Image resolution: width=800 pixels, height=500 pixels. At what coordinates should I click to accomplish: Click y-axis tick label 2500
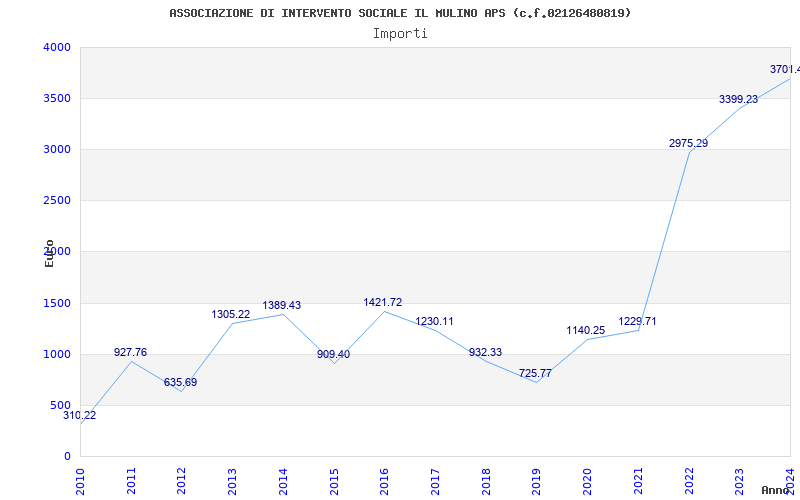tap(58, 201)
